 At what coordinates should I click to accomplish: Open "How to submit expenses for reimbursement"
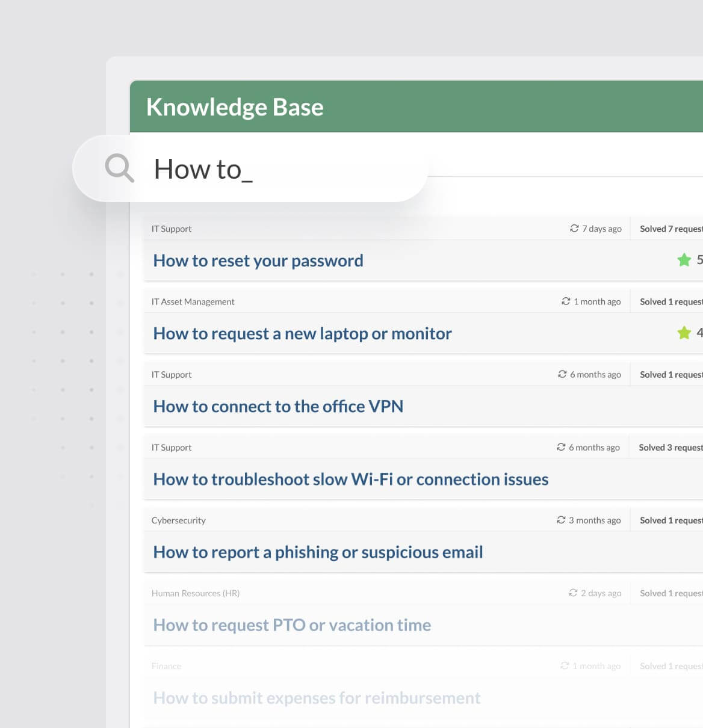(317, 698)
